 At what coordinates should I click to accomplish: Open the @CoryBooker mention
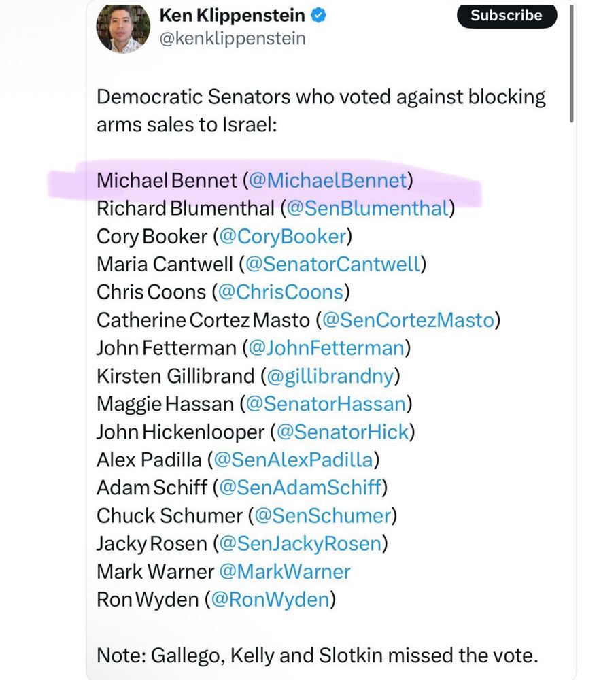tap(282, 236)
